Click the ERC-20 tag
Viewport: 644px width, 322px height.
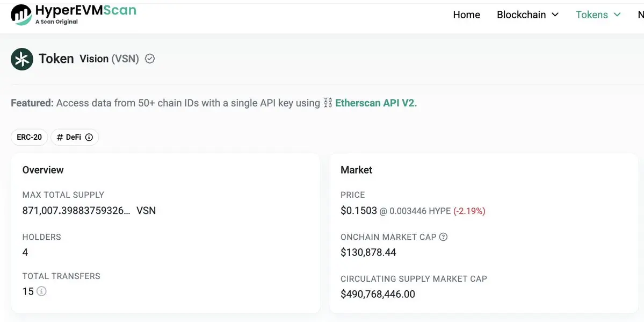(29, 138)
